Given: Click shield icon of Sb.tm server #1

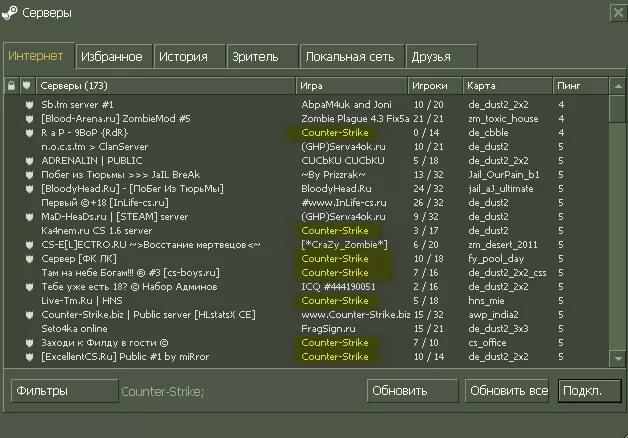Looking at the screenshot, I should 29,105.
